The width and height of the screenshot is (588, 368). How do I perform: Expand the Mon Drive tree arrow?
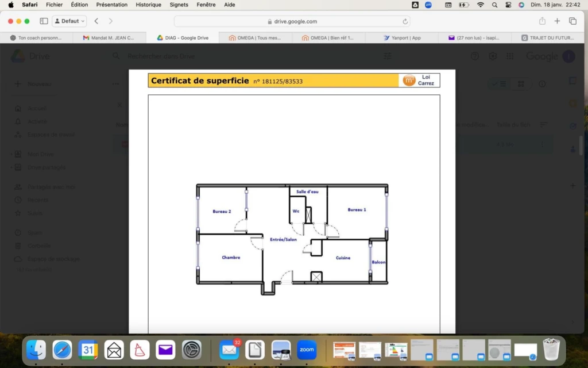pos(11,154)
